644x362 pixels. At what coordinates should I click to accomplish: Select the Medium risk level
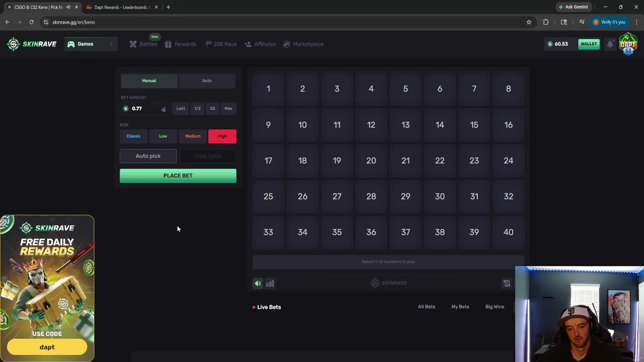pos(193,136)
